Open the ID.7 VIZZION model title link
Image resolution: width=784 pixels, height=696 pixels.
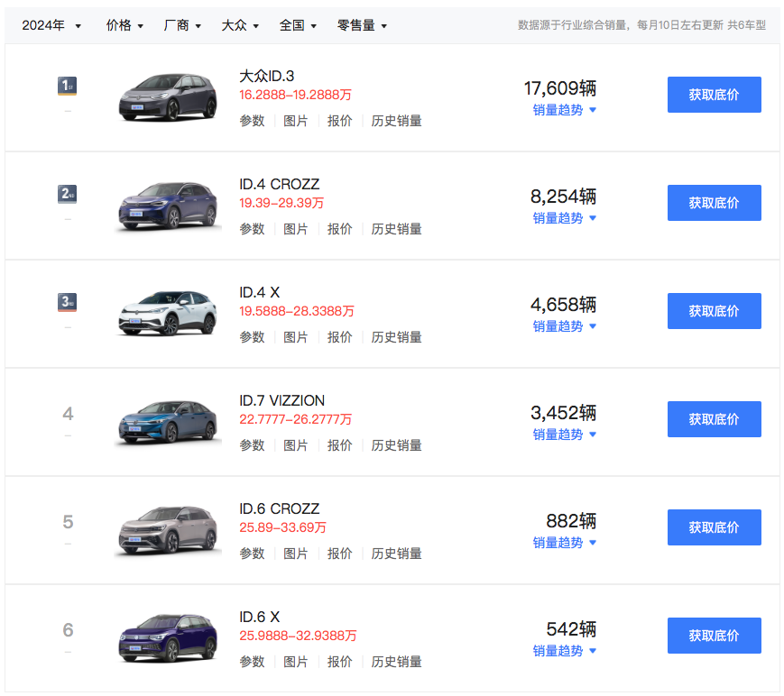point(281,400)
